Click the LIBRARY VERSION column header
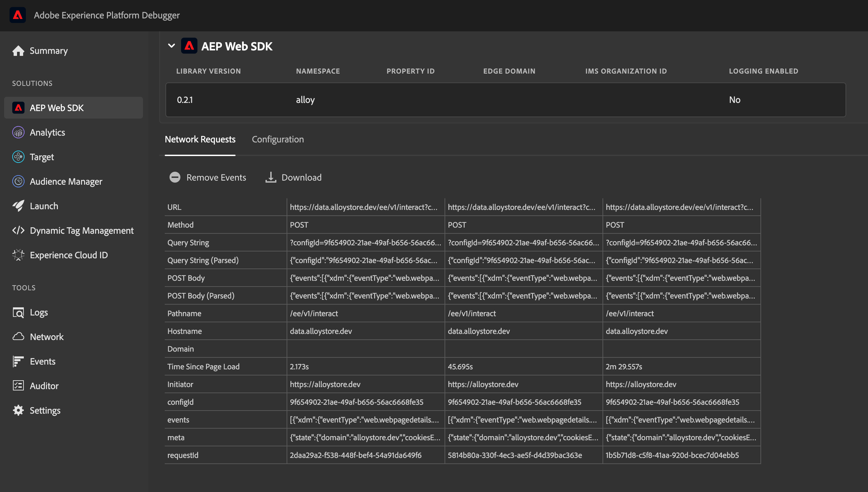 [x=208, y=71]
